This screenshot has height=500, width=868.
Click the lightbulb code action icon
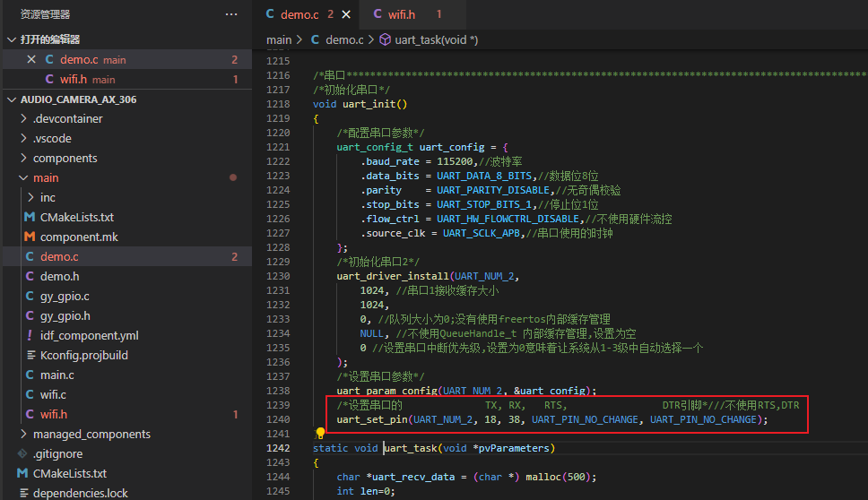pos(320,434)
